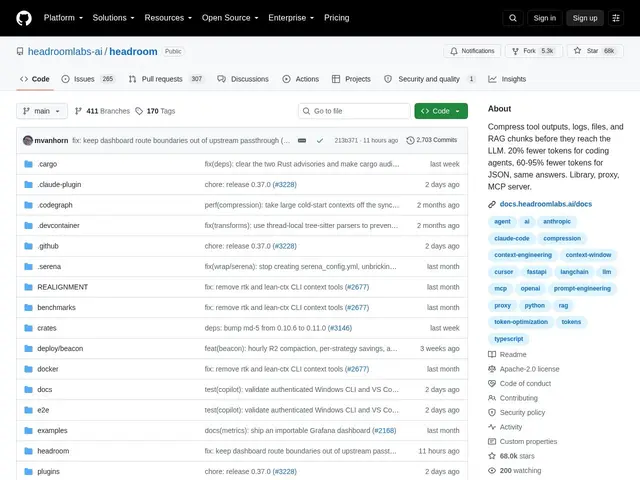Click the Code of conduct heart icon
Image resolution: width=640 pixels, height=480 pixels.
point(492,384)
